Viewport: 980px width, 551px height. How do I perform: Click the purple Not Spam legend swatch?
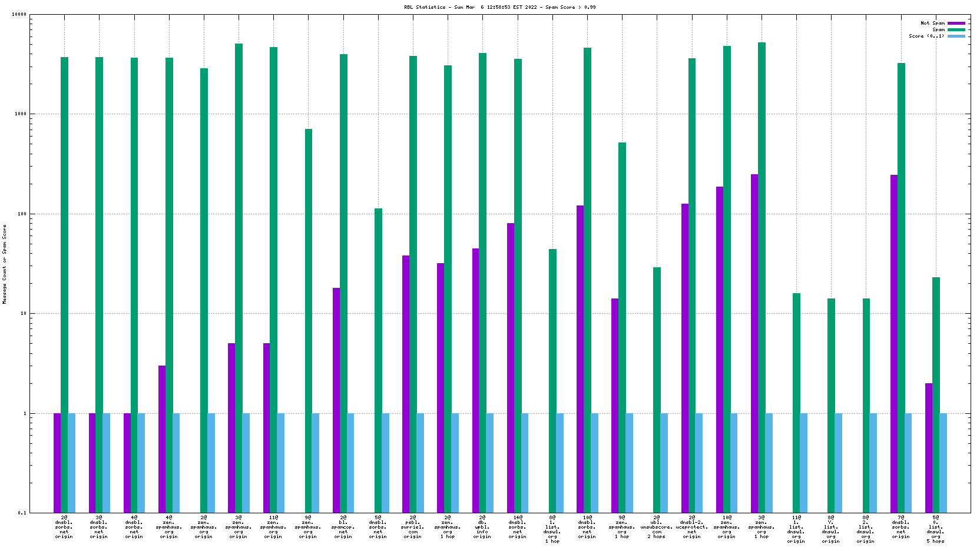956,24
